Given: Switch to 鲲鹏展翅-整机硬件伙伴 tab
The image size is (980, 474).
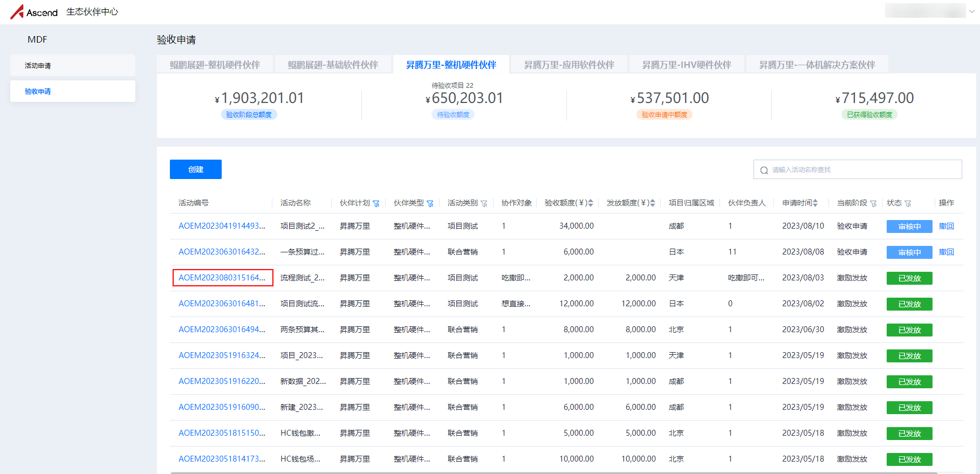Looking at the screenshot, I should point(215,65).
